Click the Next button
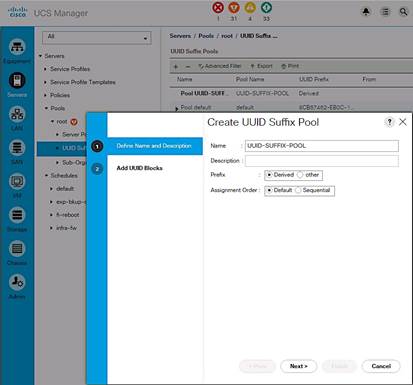Image resolution: width=413 pixels, height=385 pixels. (299, 366)
